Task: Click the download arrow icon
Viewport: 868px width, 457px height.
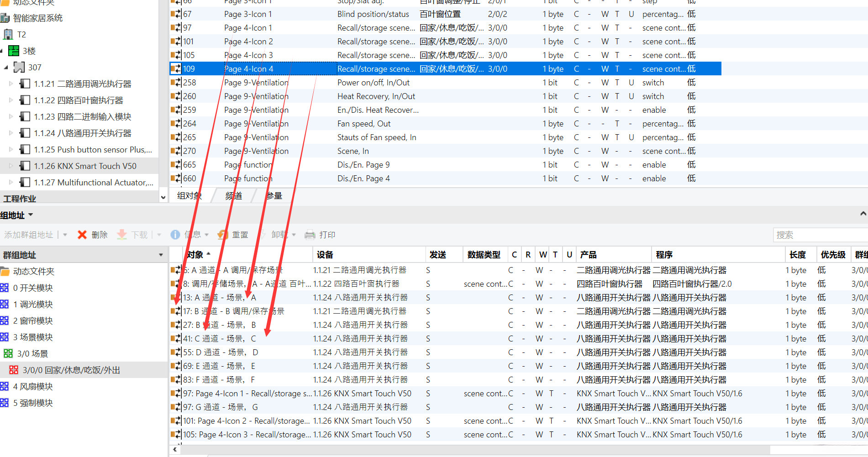Action: point(122,235)
